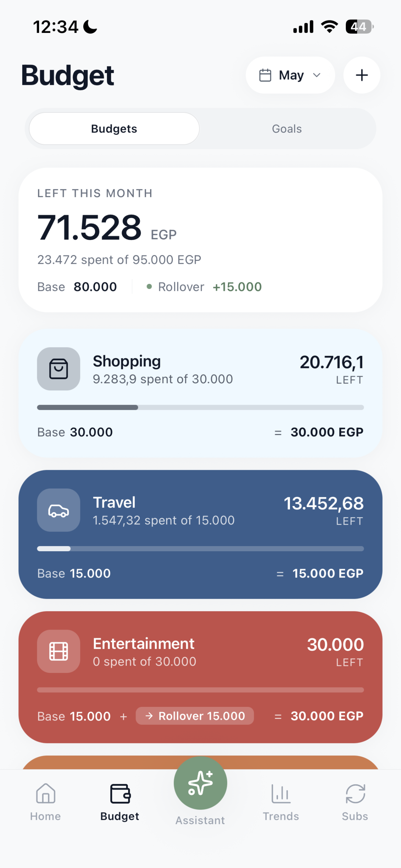Go to Home in bottom navigation
The image size is (401, 868).
[x=46, y=802]
